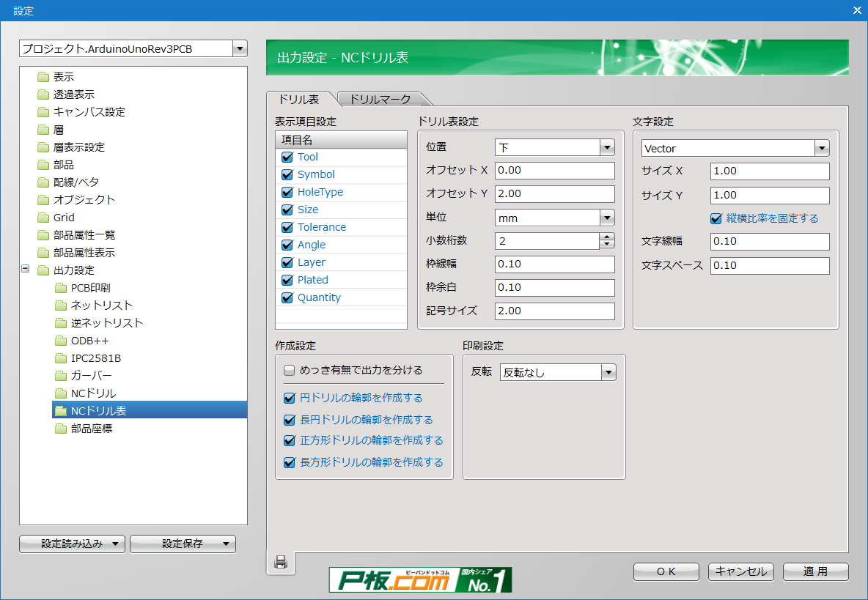
Task: Toggle 縦横比率を固定する checkbox
Action: coord(716,218)
